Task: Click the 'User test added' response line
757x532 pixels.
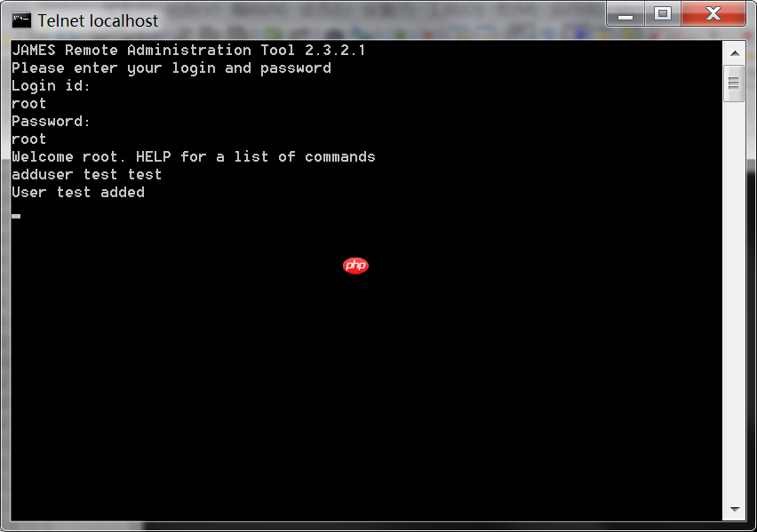Action: [78, 193]
